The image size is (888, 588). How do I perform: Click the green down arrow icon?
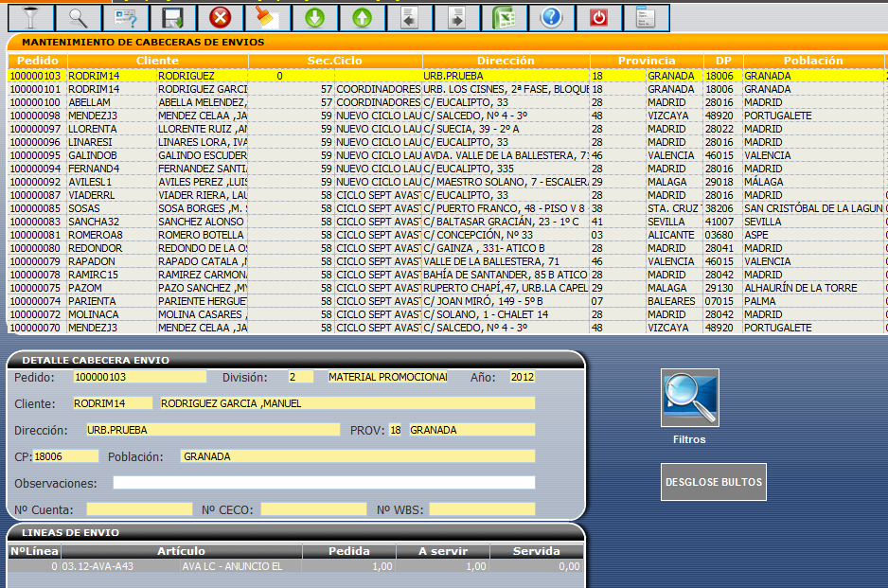coord(314,17)
